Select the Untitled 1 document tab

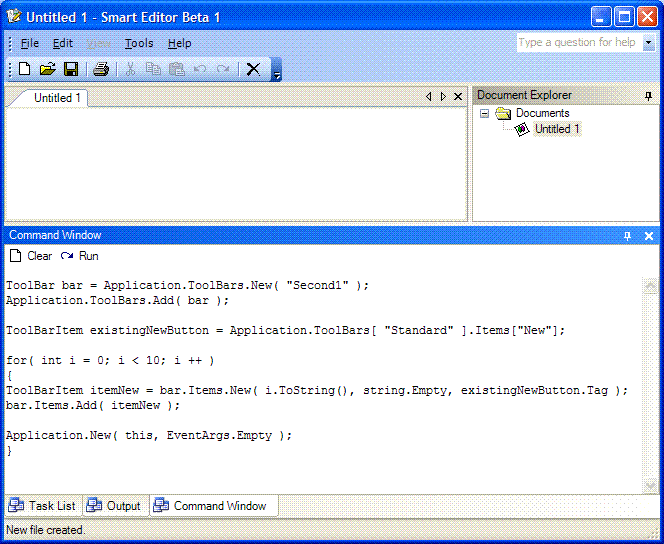pyautogui.click(x=56, y=98)
